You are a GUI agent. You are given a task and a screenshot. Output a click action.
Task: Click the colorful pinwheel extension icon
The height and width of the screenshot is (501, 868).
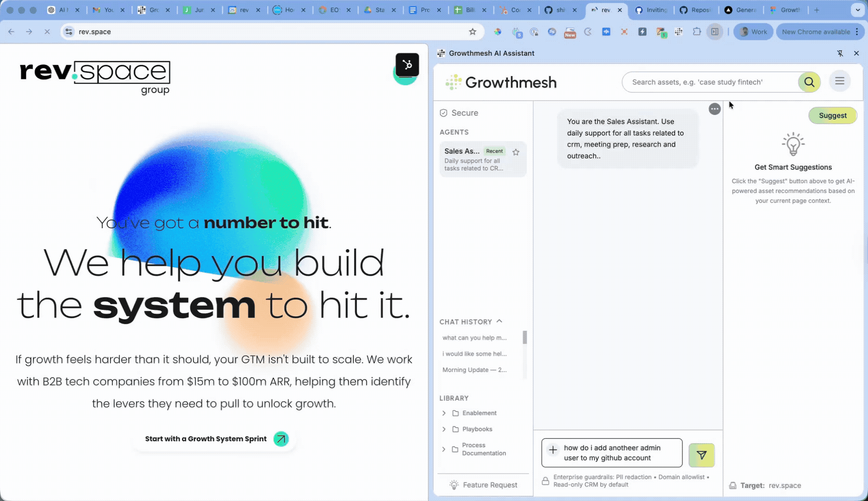pyautogui.click(x=498, y=32)
